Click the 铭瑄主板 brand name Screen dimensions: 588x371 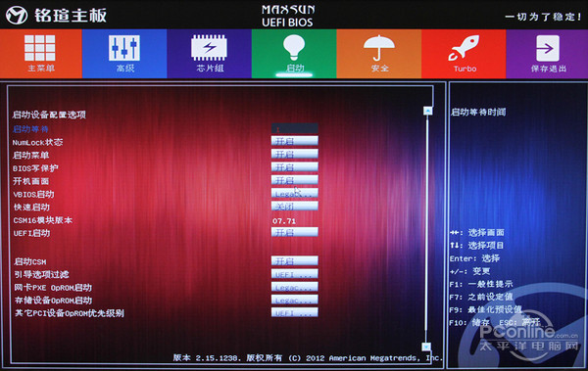coord(71,16)
